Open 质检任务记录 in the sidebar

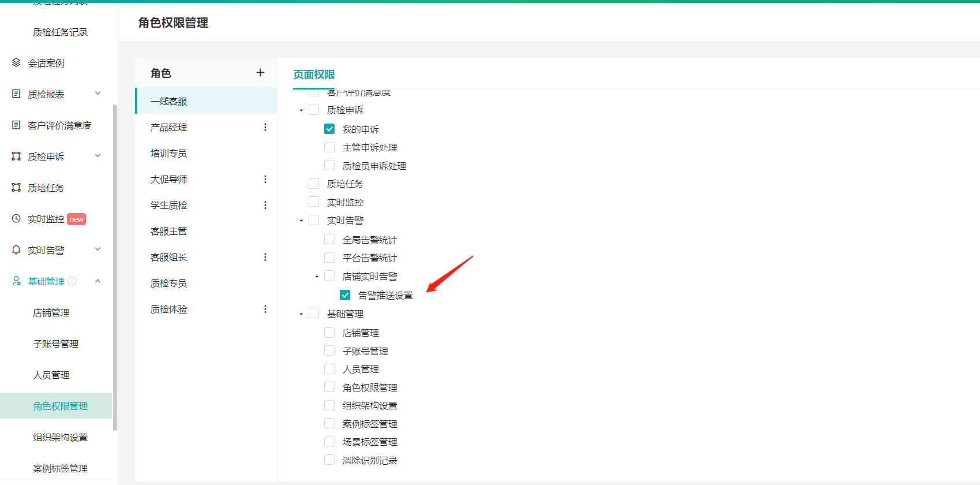click(x=60, y=32)
